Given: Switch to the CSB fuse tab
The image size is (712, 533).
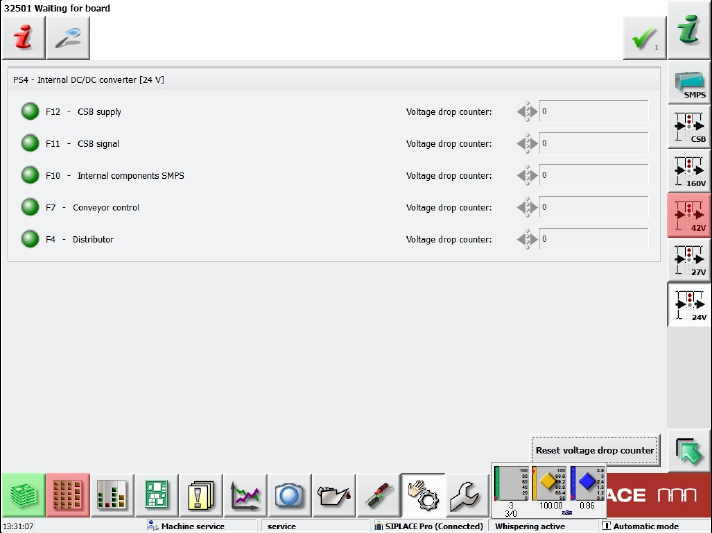Looking at the screenshot, I should (x=689, y=127).
